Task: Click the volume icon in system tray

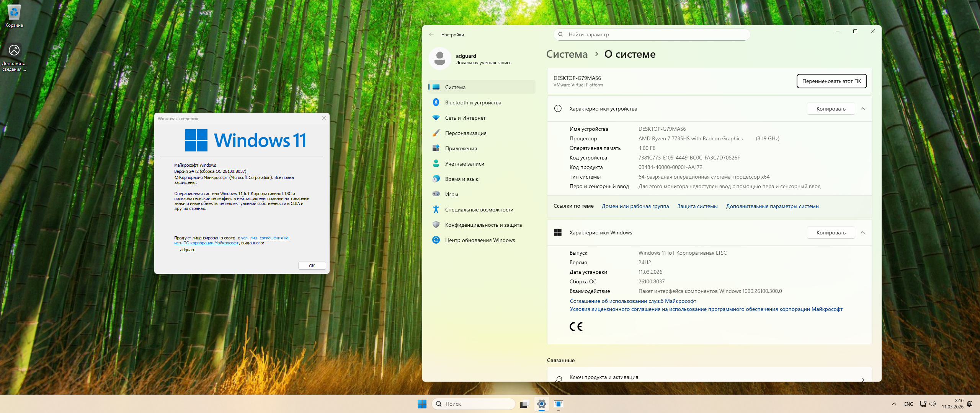Action: click(933, 404)
